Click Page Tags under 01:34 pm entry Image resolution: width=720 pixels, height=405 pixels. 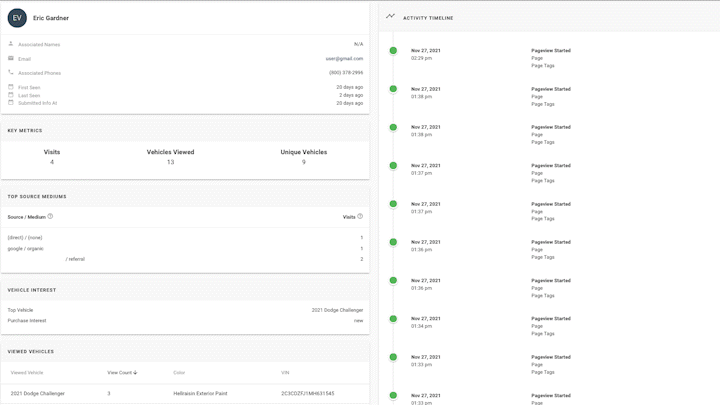[543, 334]
